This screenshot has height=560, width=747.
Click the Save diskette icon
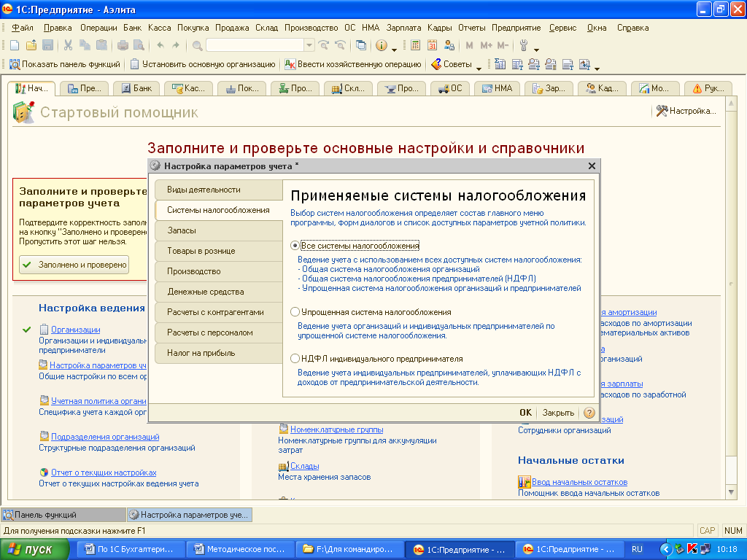[x=47, y=45]
